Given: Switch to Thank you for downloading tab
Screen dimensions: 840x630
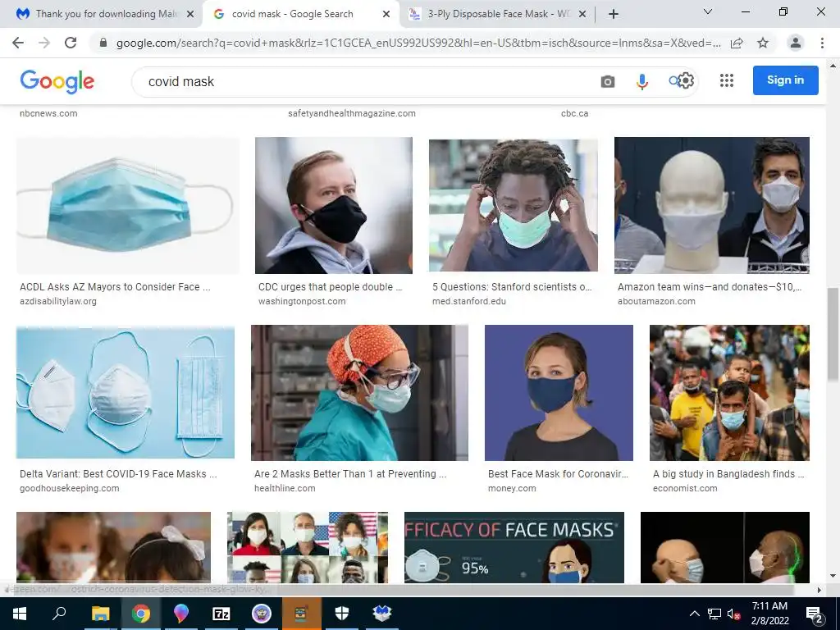Looking at the screenshot, I should coord(101,15).
